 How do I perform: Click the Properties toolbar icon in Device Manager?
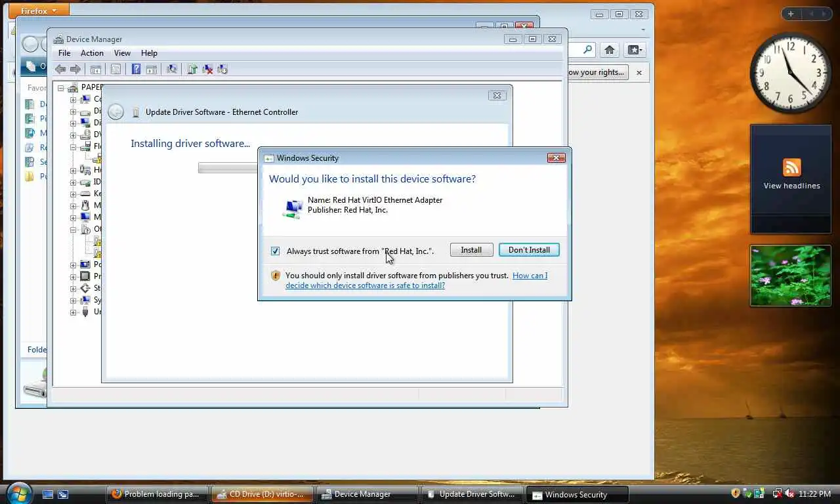tap(116, 69)
